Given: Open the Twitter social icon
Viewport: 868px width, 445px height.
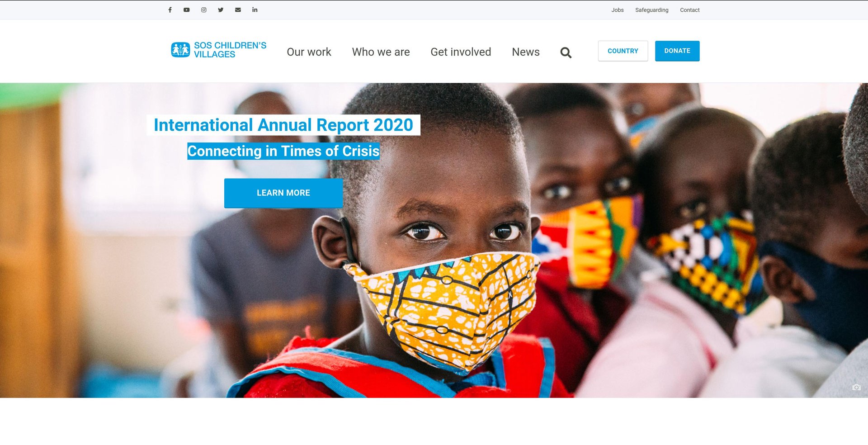Looking at the screenshot, I should [221, 9].
